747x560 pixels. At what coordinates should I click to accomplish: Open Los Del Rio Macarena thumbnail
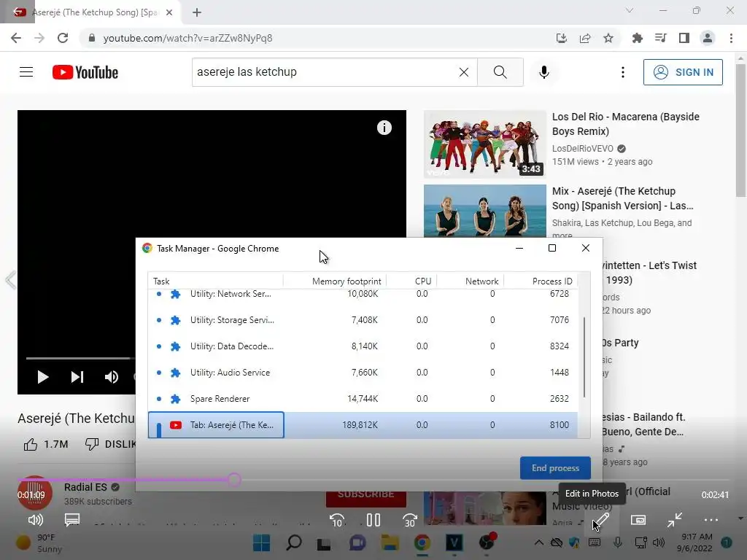(484, 144)
